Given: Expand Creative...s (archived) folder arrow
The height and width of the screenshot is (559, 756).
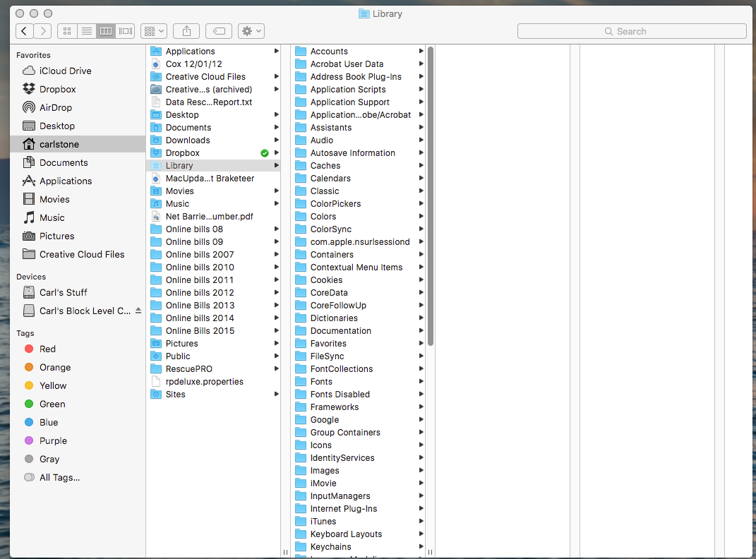Looking at the screenshot, I should click(x=276, y=89).
